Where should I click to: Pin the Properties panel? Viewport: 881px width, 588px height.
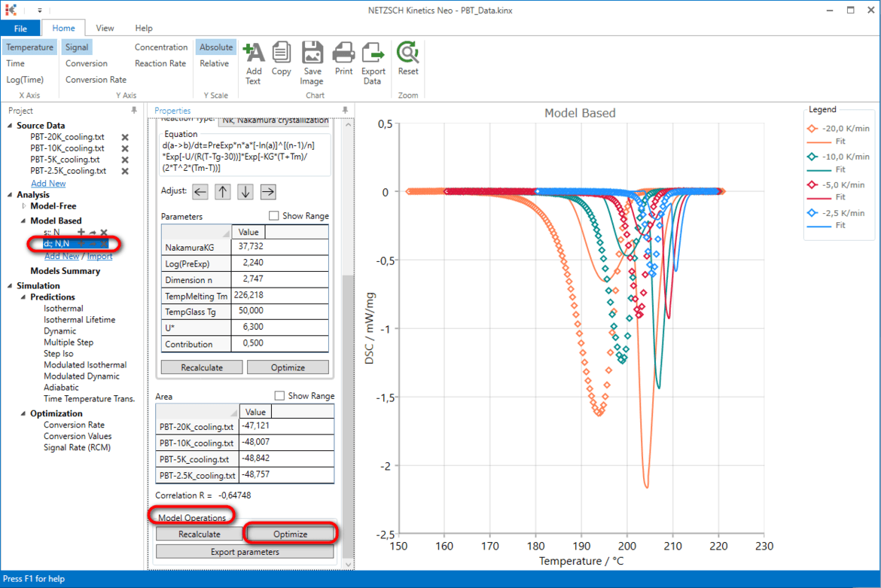tap(345, 111)
